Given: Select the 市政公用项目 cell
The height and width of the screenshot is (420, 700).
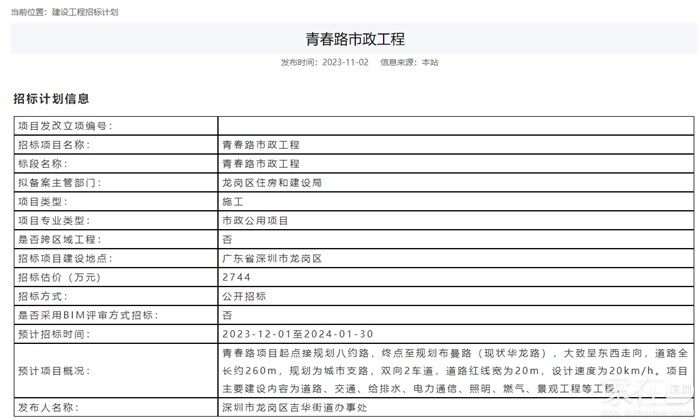Looking at the screenshot, I should click(x=255, y=220).
